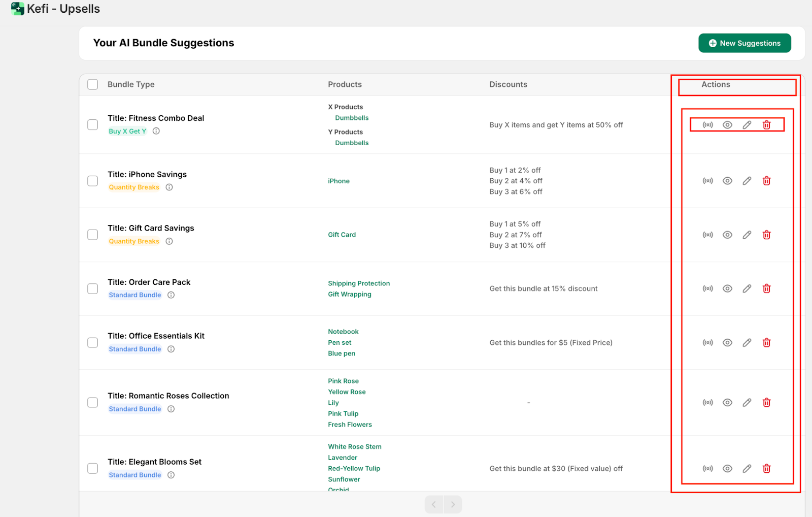This screenshot has height=517, width=812.
Task: Delete the Elegant Blooms Set bundle
Action: click(x=766, y=469)
